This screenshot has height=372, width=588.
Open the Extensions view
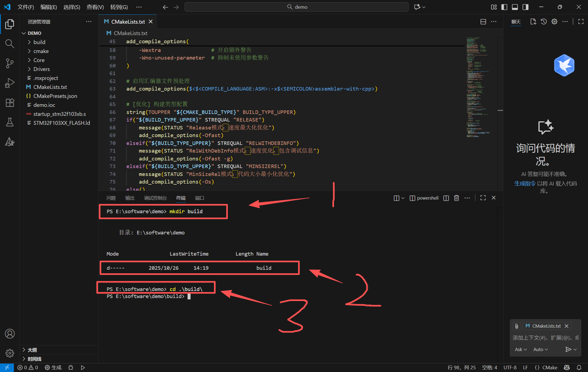(10, 103)
